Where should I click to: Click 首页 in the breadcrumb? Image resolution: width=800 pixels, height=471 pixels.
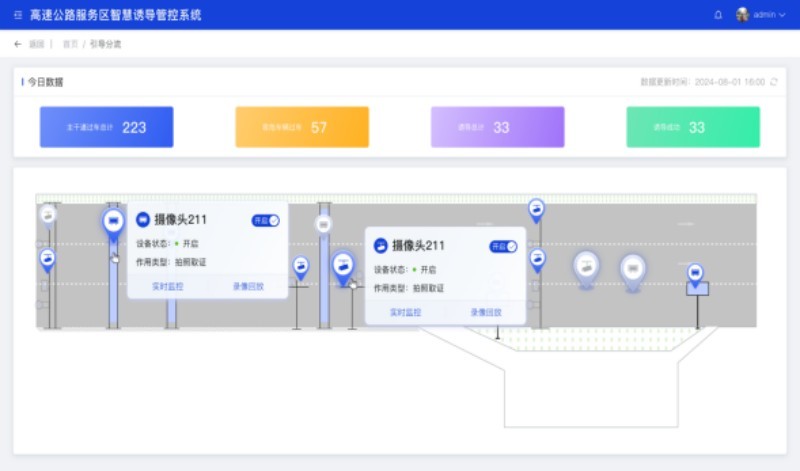click(70, 44)
